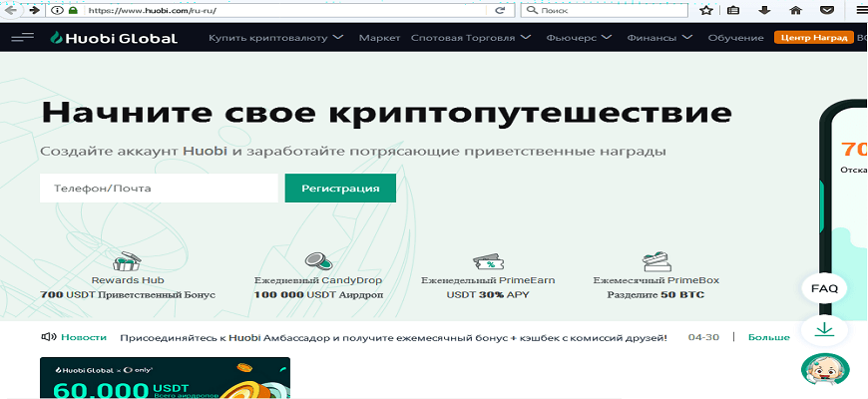Open the Huobi hamburger menu icon
868x399 pixels.
tap(22, 38)
